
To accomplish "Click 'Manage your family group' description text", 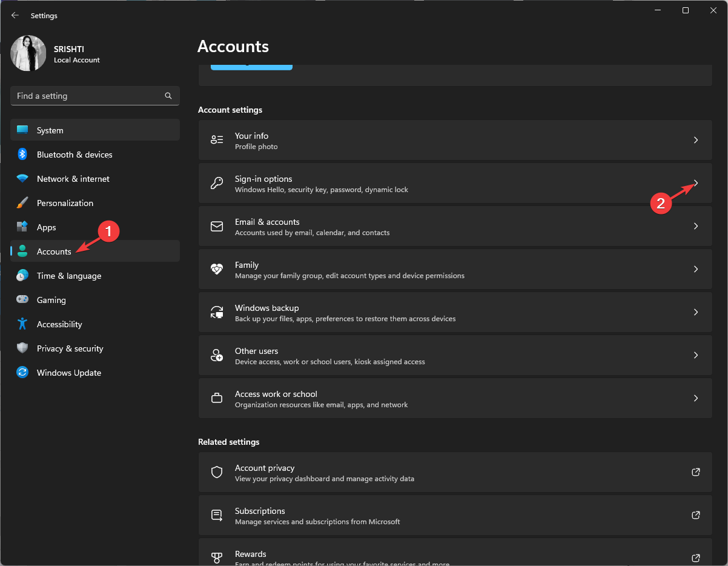I will coord(349,276).
